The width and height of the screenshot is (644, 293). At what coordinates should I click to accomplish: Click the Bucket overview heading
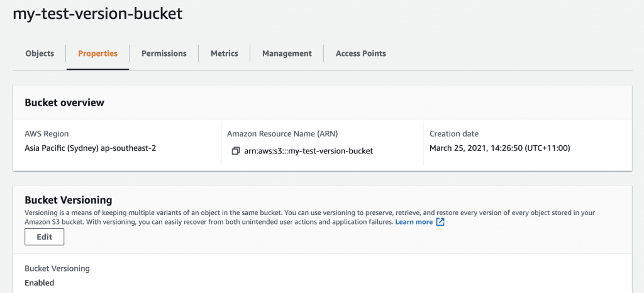[65, 102]
